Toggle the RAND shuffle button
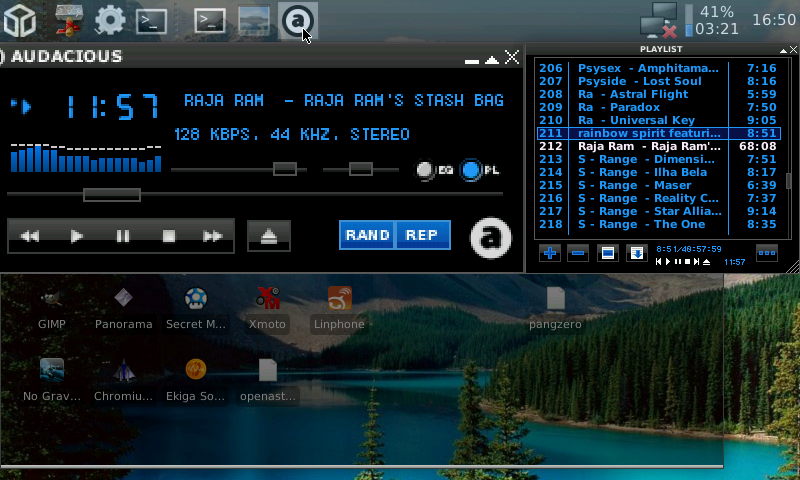This screenshot has height=480, width=800. click(x=367, y=235)
